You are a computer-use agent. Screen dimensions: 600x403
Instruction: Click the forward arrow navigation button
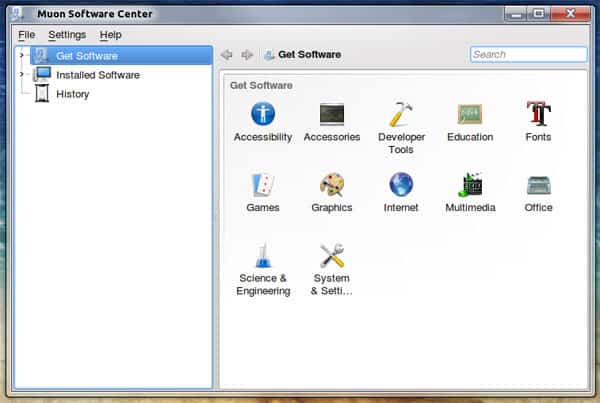tap(247, 55)
